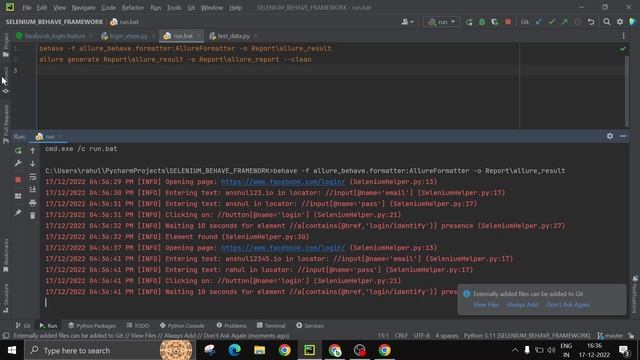
Task: Jump down the stack trace arrow
Action: (33, 163)
